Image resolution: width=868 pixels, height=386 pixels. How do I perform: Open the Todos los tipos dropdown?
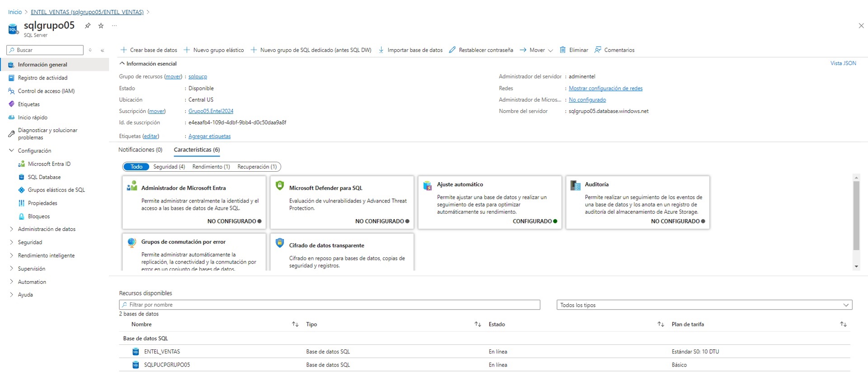click(x=704, y=305)
